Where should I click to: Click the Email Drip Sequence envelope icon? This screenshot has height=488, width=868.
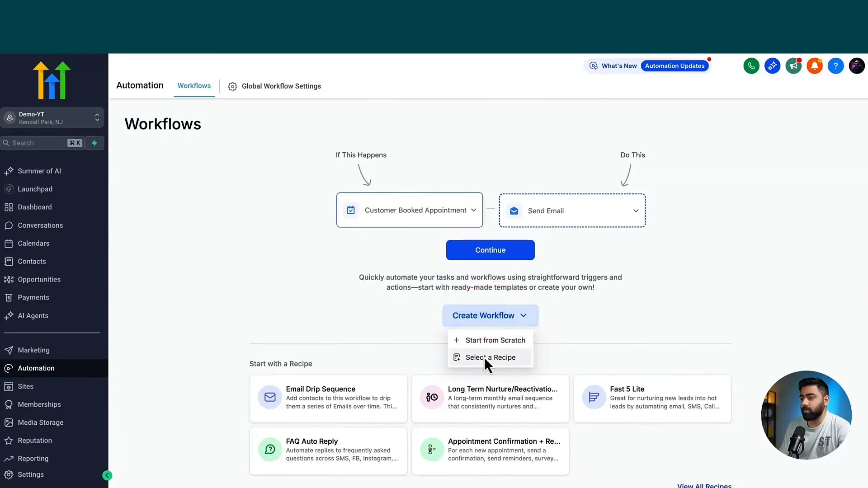point(270,397)
